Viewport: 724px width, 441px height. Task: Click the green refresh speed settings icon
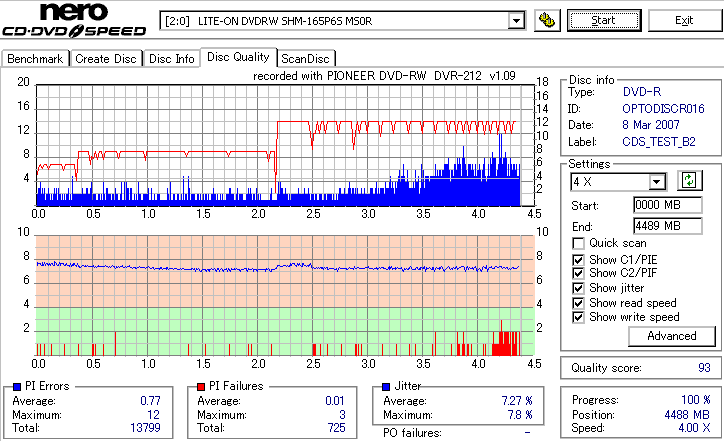click(689, 181)
